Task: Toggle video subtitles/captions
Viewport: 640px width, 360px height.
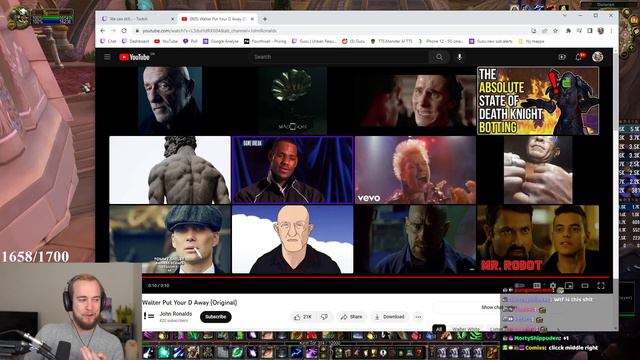Action: coord(537,286)
